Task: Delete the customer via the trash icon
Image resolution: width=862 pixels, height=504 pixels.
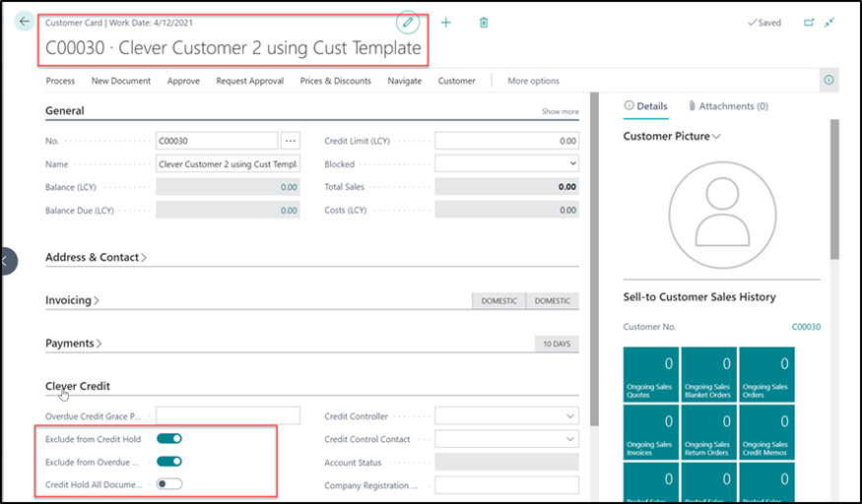Action: [x=484, y=23]
